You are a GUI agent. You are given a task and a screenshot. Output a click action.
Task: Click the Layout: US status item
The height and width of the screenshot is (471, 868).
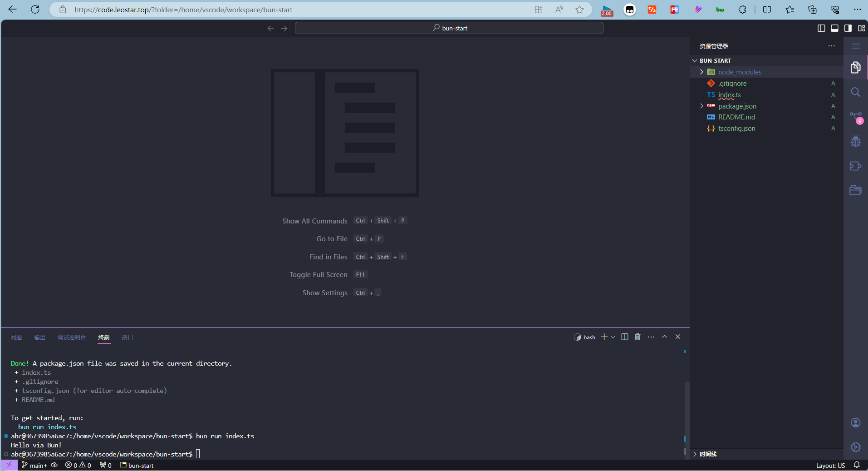point(830,466)
